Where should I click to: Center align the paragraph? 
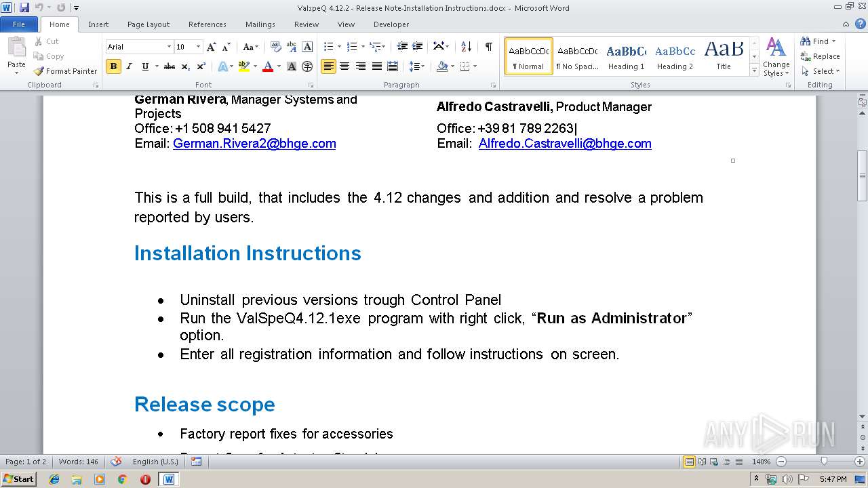(344, 66)
